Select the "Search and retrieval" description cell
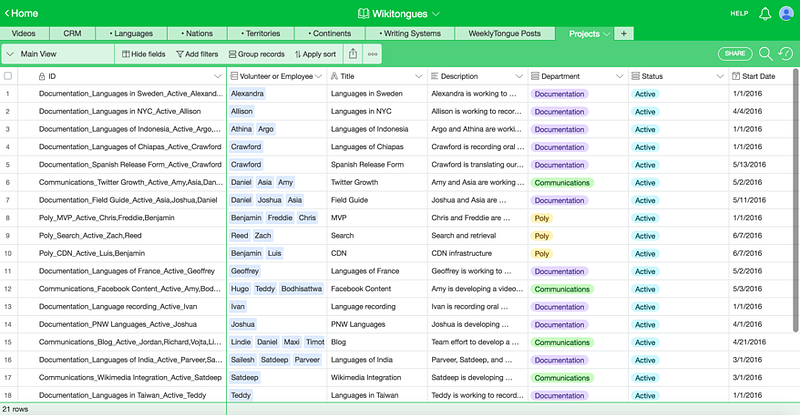Image resolution: width=800 pixels, height=415 pixels. (478, 236)
